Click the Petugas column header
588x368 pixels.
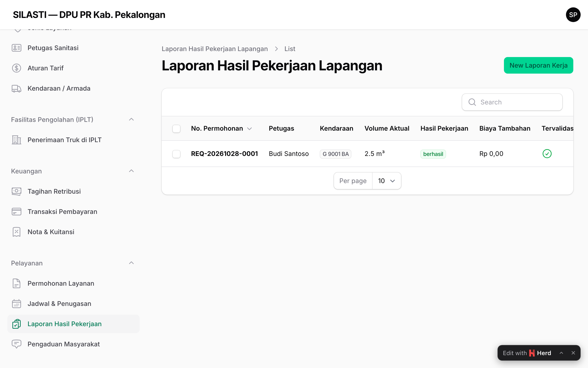point(281,129)
